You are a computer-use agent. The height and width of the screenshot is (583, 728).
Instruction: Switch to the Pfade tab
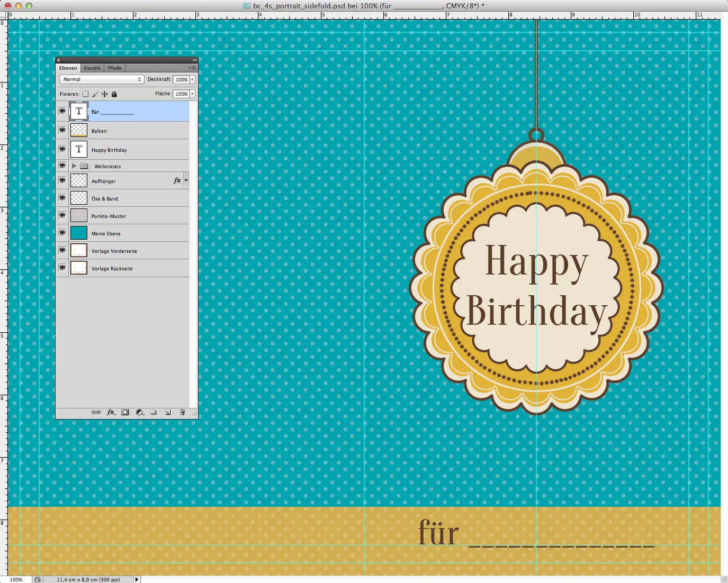pos(115,68)
